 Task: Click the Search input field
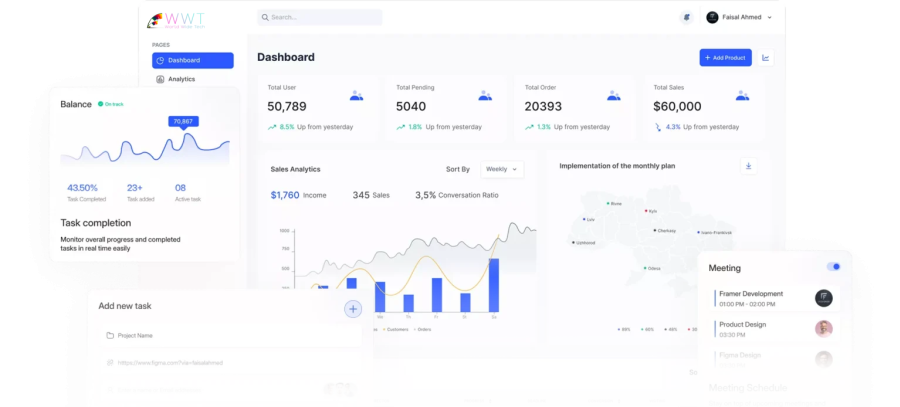point(320,17)
